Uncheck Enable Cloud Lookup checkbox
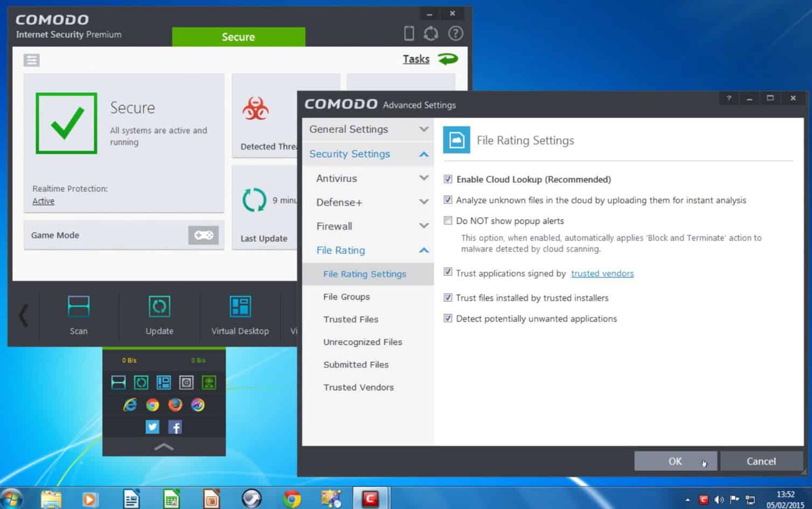This screenshot has width=812, height=509. pyautogui.click(x=448, y=179)
